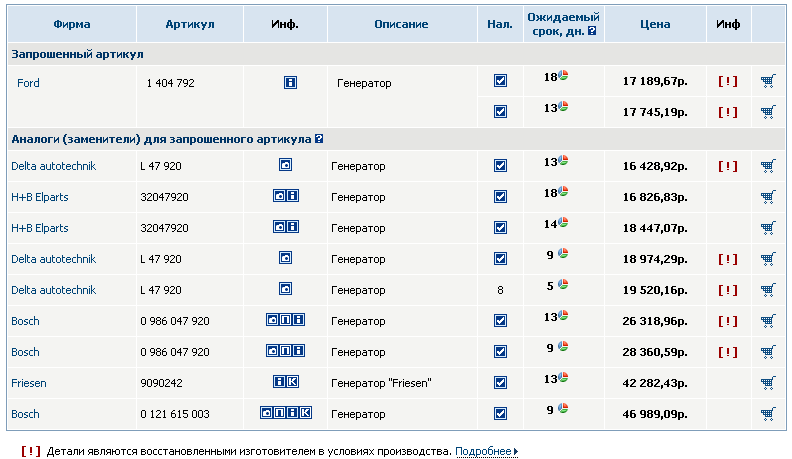792x459 pixels.
Task: Add Bosch 46 989,09р. generator to cart
Action: point(768,414)
